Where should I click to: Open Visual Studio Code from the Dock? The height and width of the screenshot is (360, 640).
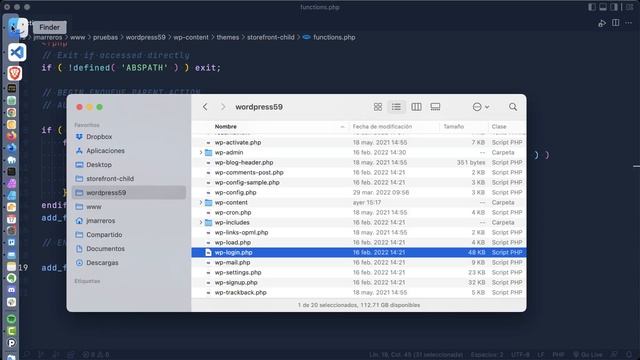pos(17,53)
